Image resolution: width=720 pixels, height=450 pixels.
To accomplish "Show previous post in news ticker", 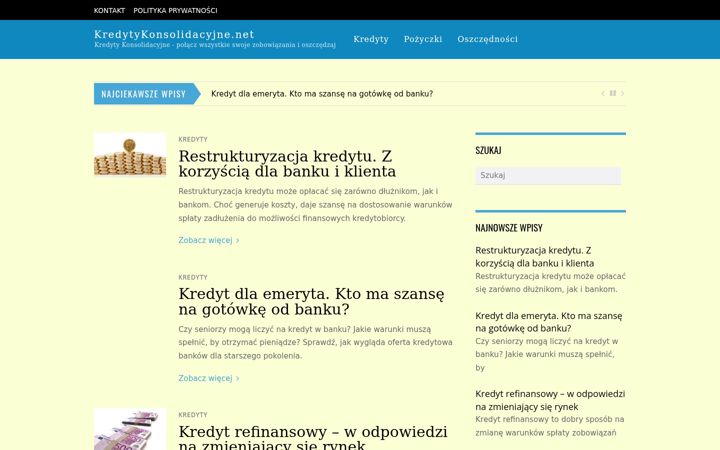I will click(x=602, y=94).
